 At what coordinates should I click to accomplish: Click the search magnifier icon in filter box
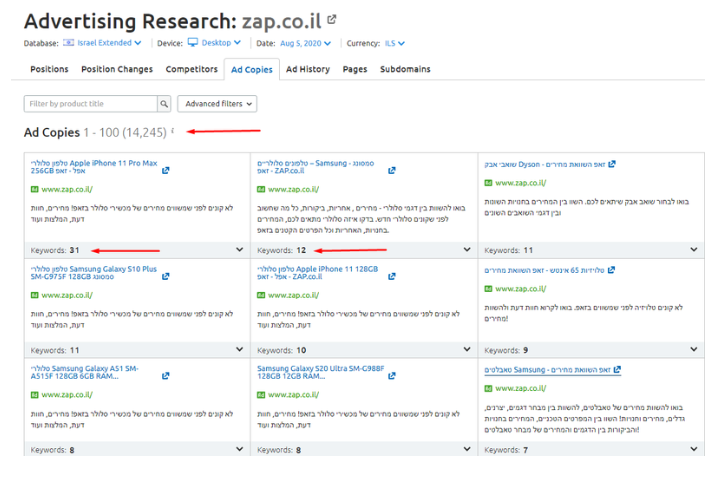coord(164,104)
